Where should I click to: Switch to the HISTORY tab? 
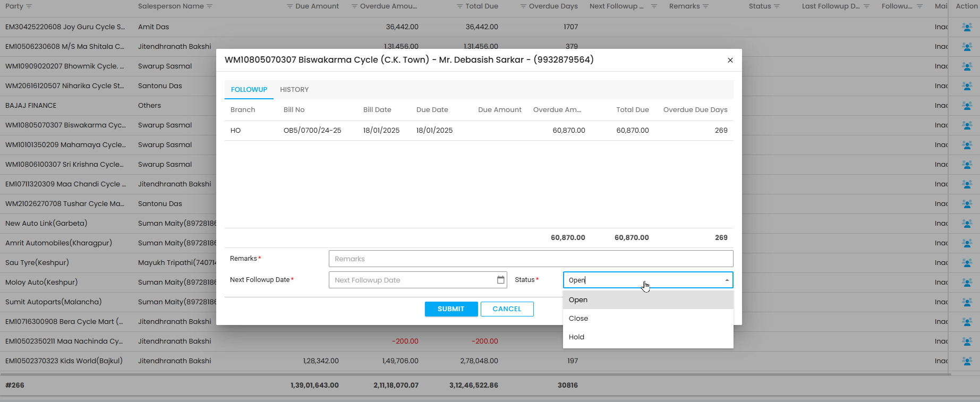pyautogui.click(x=294, y=90)
